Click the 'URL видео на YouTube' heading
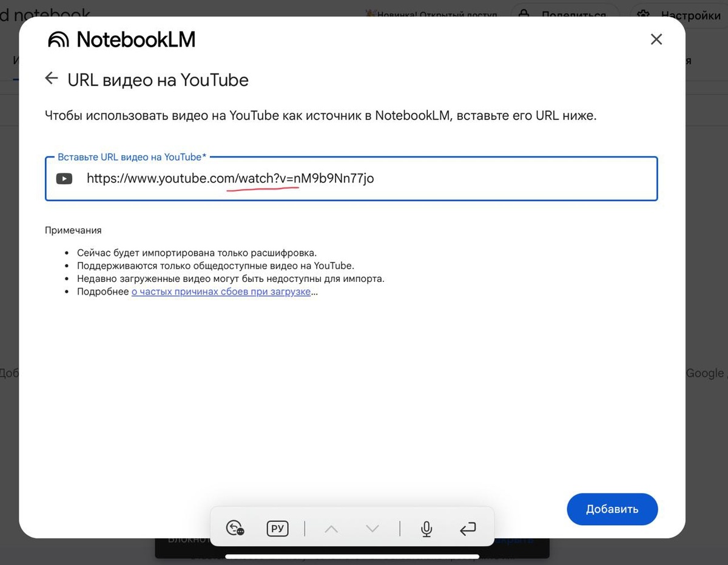The height and width of the screenshot is (565, 728). [x=158, y=80]
